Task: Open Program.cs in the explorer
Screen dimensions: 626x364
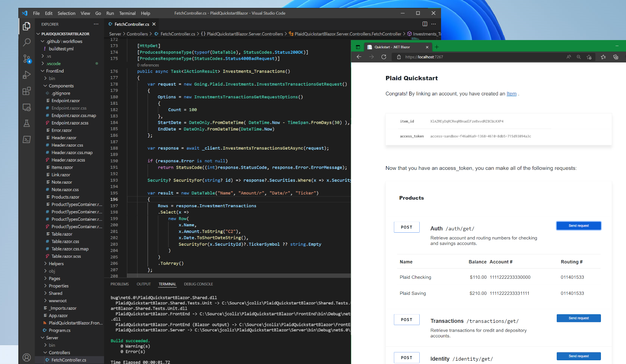Action: coord(60,330)
